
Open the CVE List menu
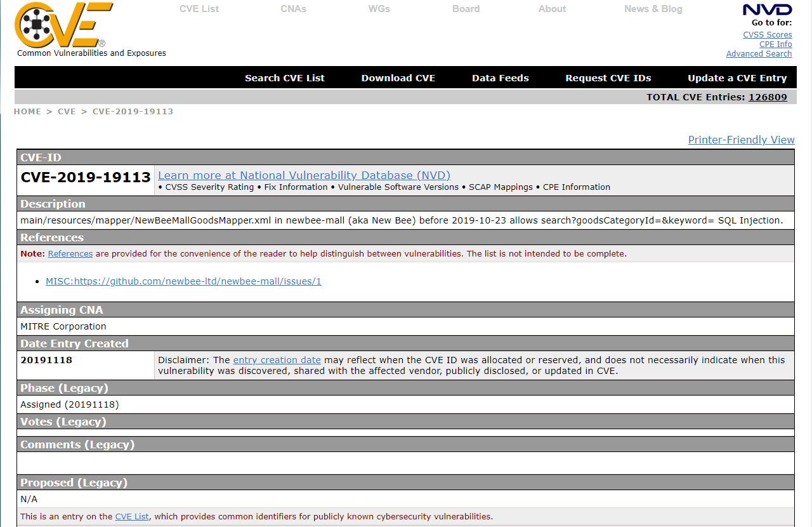click(199, 9)
